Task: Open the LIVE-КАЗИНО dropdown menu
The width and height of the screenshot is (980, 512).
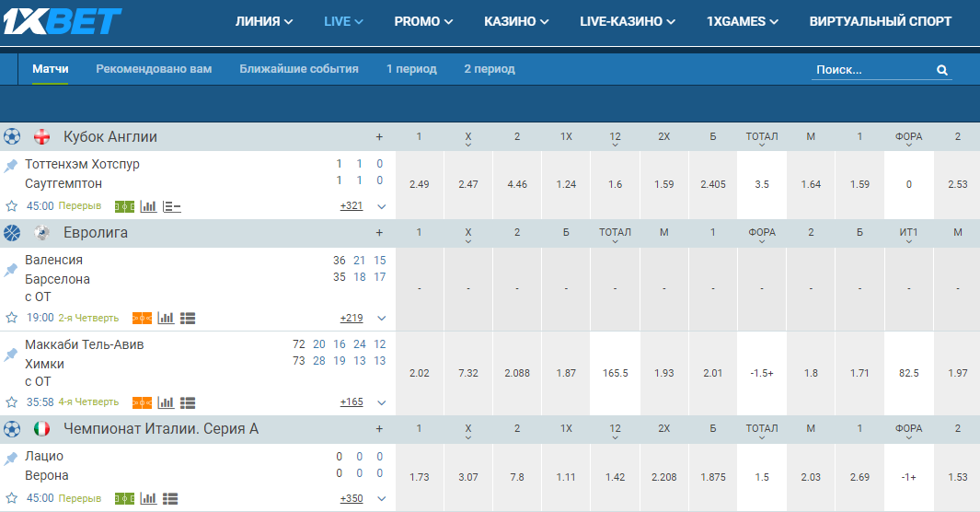Action: [x=628, y=21]
